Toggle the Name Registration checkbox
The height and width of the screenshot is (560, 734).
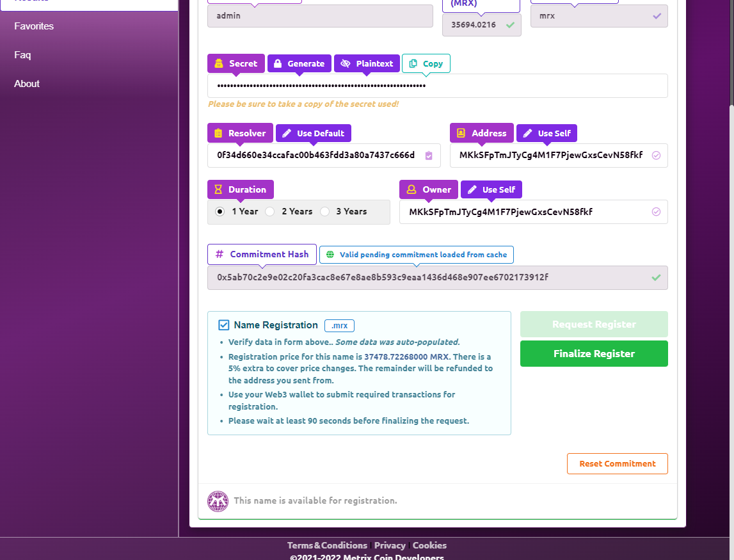tap(224, 325)
